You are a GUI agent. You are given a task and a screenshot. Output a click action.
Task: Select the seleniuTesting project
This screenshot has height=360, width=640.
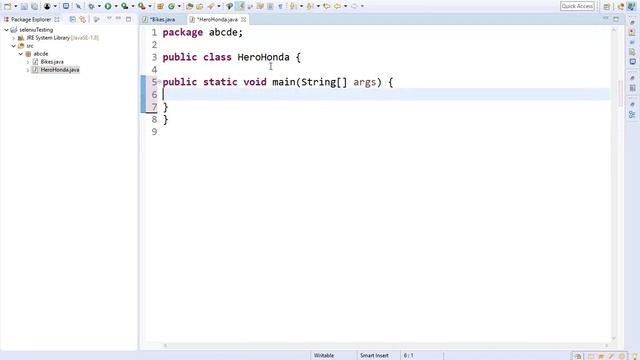(36, 30)
